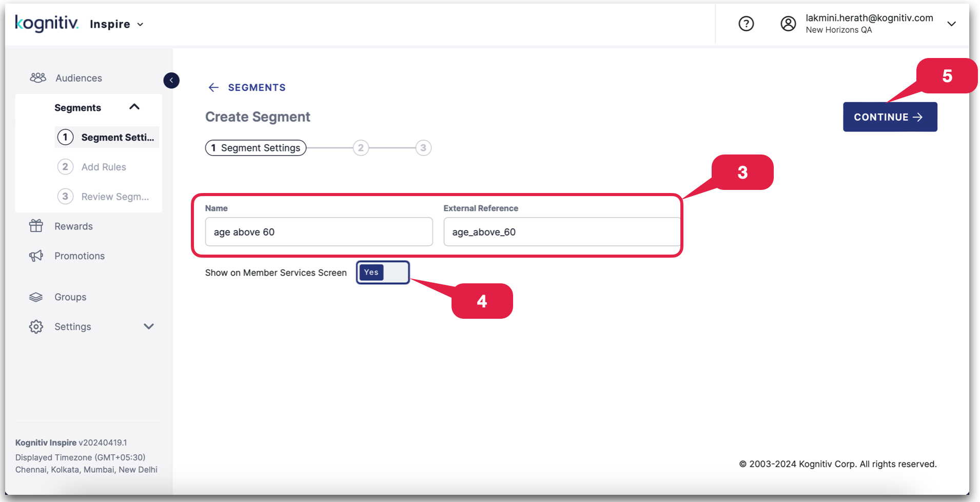Open the Inspire product dropdown
Screen dimensions: 980x502
coord(117,24)
